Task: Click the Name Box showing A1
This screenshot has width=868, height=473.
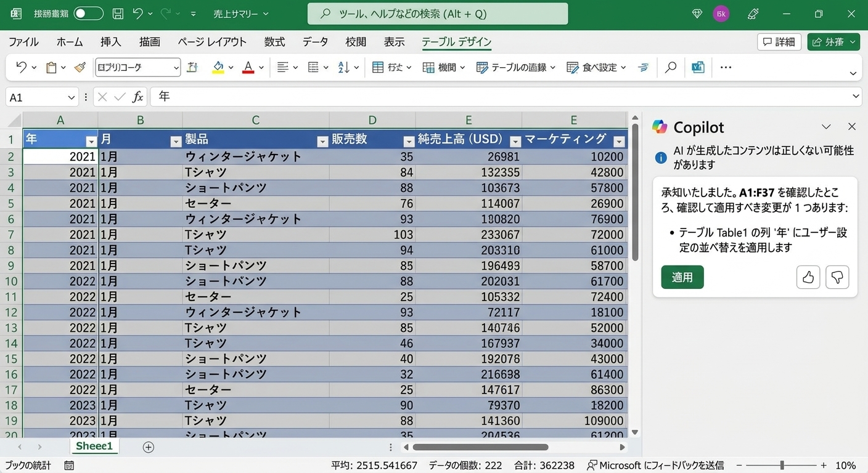Action: (x=42, y=97)
